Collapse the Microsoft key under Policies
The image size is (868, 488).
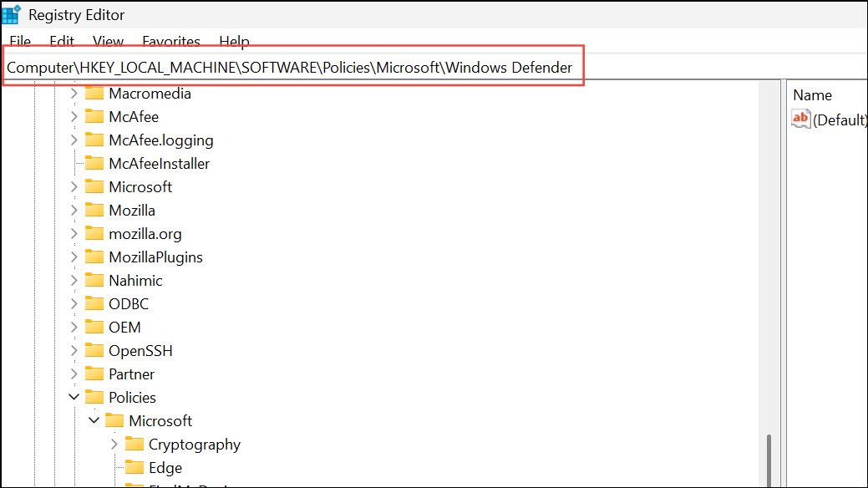tap(94, 420)
